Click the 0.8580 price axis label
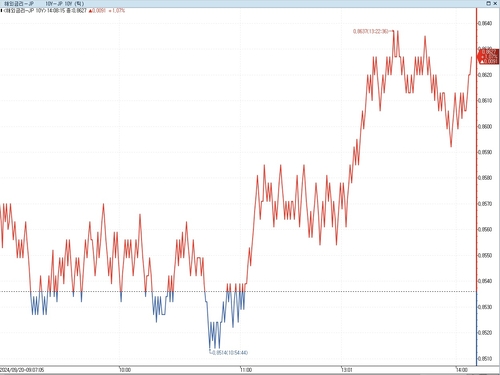Viewport: 500px width, 375px height. point(485,178)
